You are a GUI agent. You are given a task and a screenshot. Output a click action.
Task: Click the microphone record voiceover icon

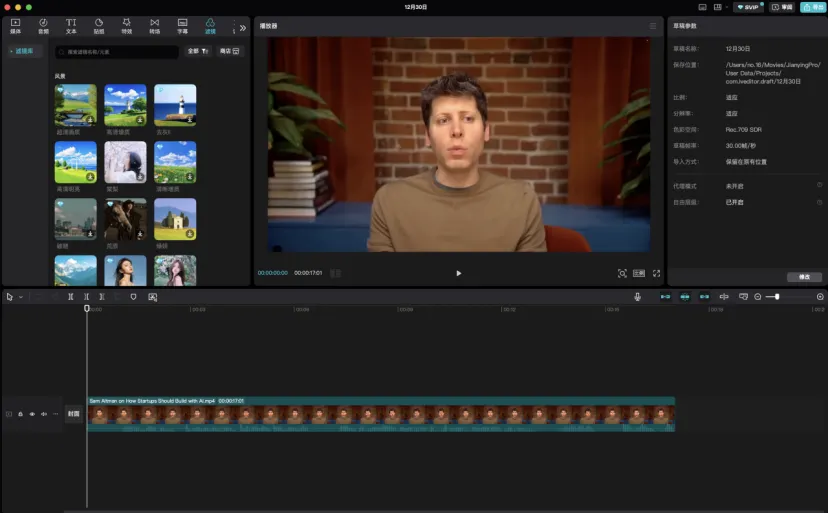pos(637,297)
